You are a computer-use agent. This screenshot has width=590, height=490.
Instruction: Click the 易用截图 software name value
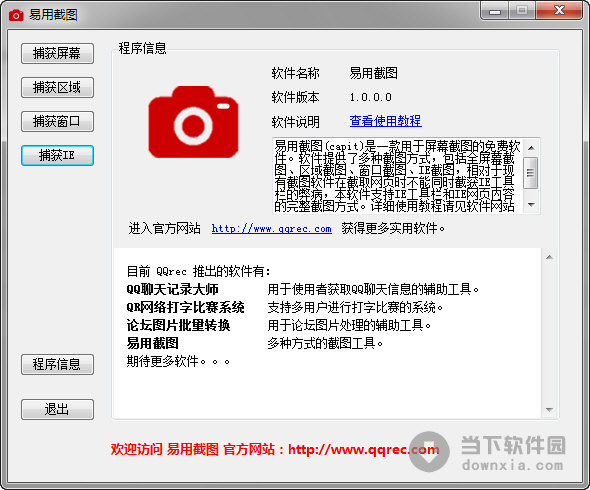(373, 73)
